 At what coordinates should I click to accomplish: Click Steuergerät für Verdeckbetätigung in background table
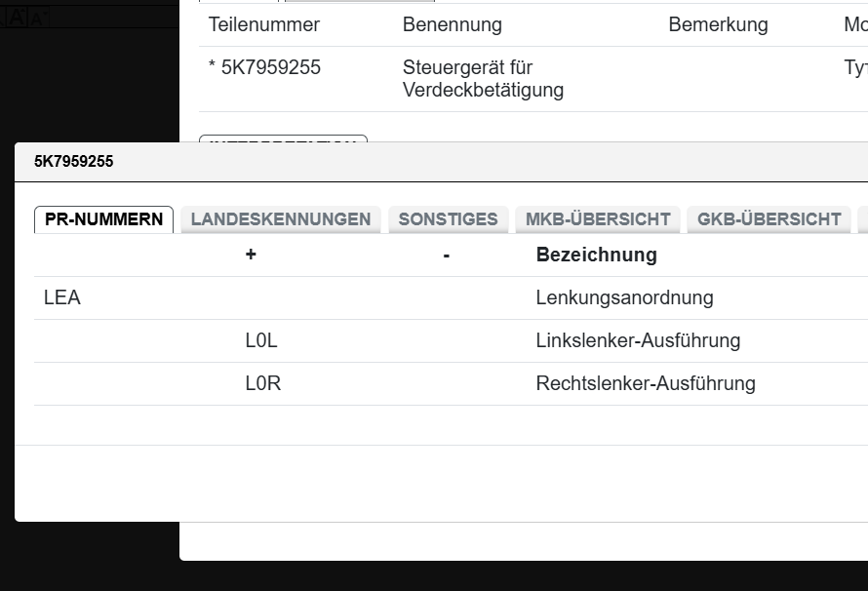tap(483, 79)
